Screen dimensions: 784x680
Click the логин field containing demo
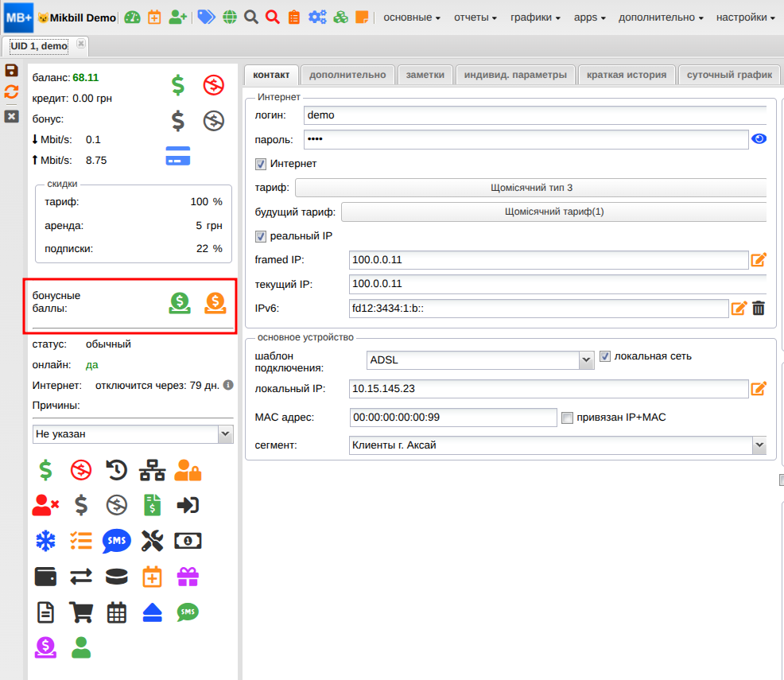point(535,115)
